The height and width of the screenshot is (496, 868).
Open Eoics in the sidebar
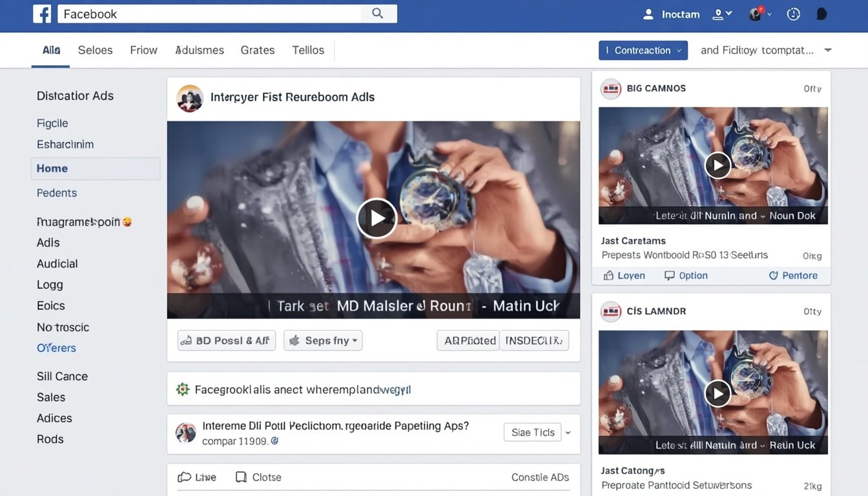(x=51, y=305)
